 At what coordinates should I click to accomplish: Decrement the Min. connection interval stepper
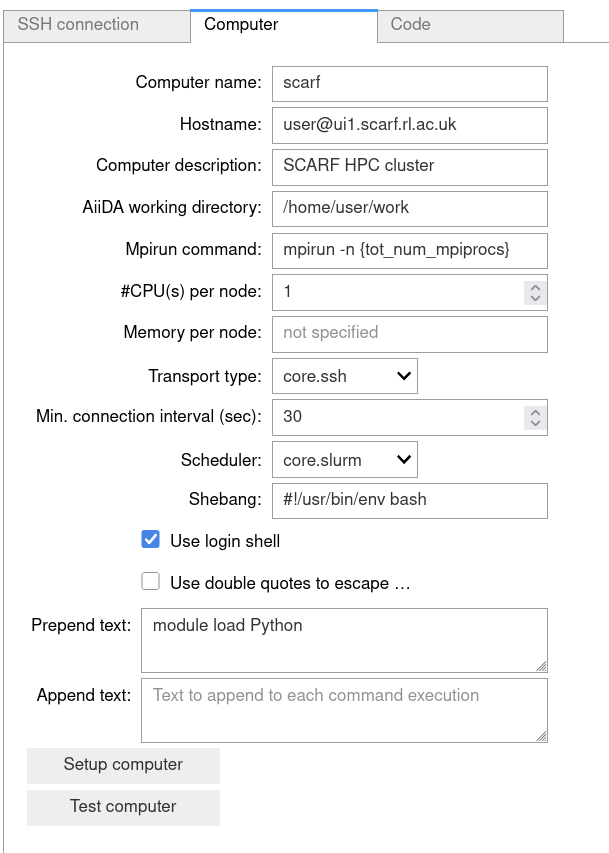[536, 423]
